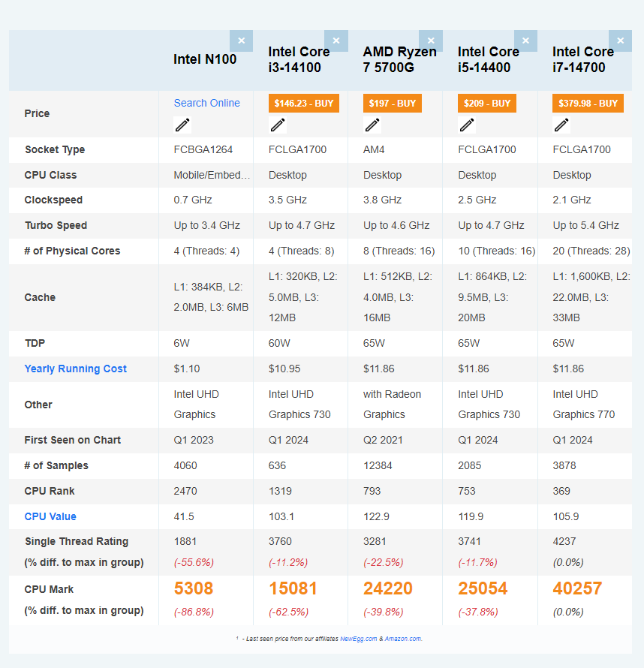Click the $10.95 yearly cost value
This screenshot has width=644, height=668.
pos(284,369)
